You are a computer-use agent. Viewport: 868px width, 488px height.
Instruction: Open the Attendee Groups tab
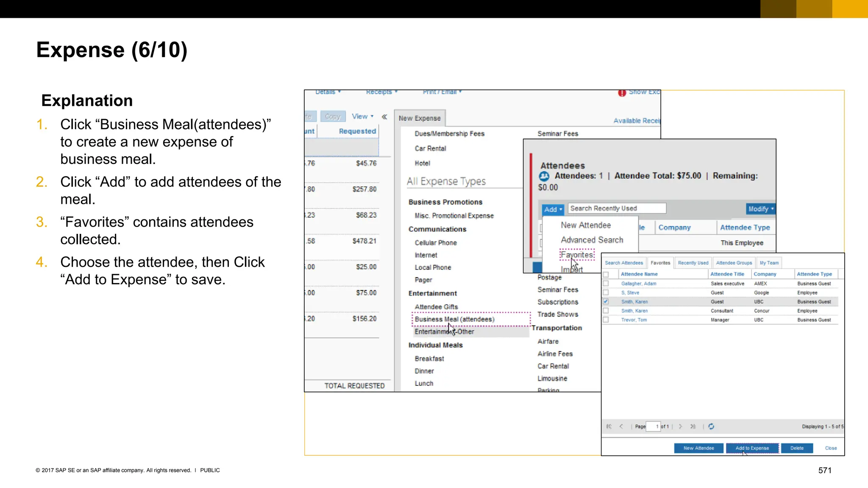[x=734, y=263]
